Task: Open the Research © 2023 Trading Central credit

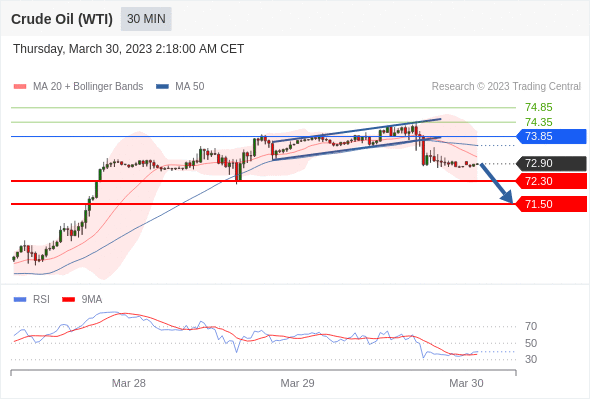Action: coord(506,87)
